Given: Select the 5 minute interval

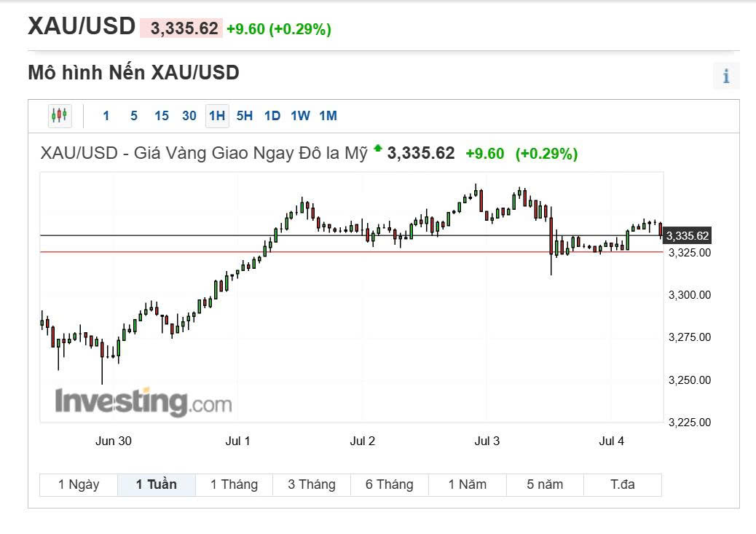Looking at the screenshot, I should [x=134, y=116].
